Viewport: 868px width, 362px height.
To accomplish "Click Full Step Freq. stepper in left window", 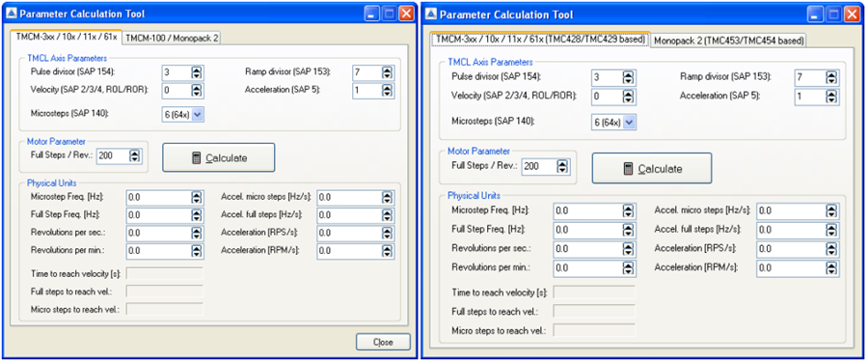I will tap(197, 215).
